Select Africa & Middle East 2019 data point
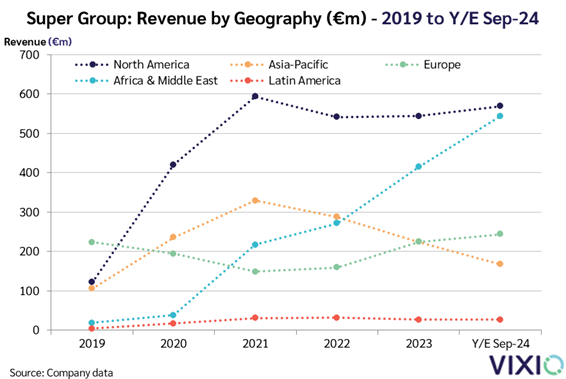Viewport: 566px width, 379px height. coord(92,323)
